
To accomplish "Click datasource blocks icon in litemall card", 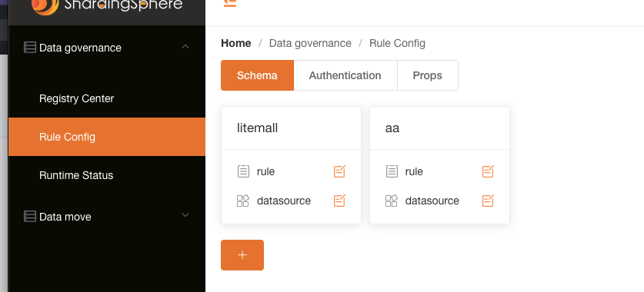I will [243, 201].
